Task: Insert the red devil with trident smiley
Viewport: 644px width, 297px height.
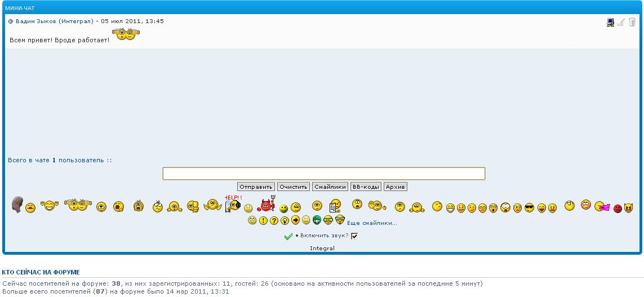Action: click(266, 205)
